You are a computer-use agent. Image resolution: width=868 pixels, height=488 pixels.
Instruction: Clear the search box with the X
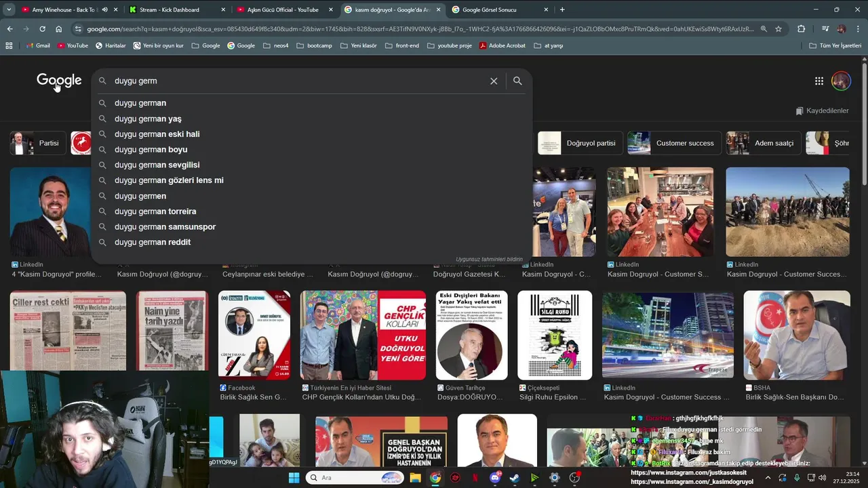click(494, 81)
